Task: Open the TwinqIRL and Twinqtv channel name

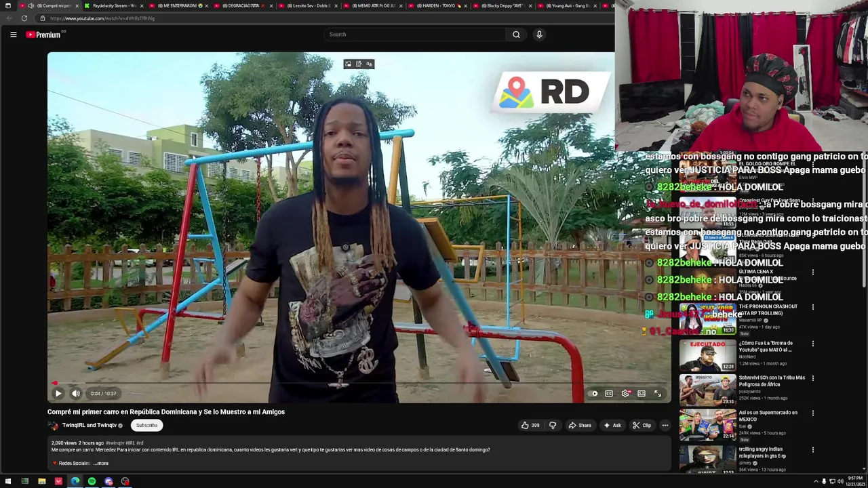Action: point(90,426)
